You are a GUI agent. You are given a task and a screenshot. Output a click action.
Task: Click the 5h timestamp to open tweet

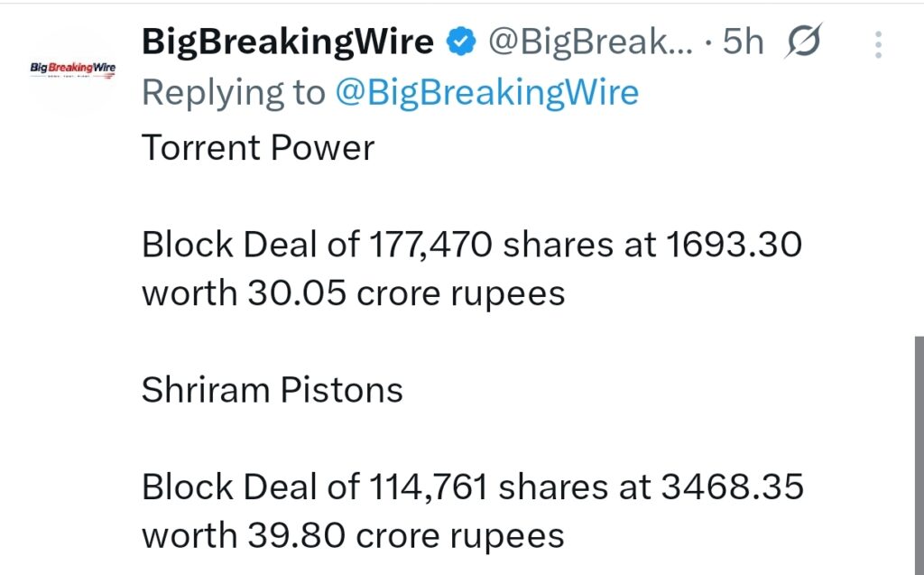(x=742, y=41)
